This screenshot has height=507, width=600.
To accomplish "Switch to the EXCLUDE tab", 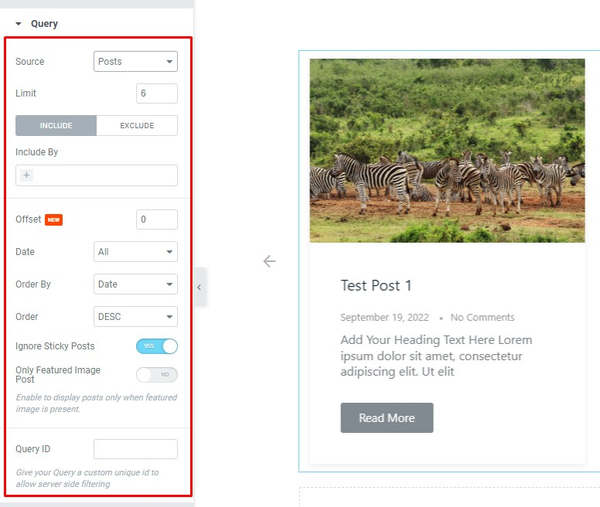I will [137, 126].
